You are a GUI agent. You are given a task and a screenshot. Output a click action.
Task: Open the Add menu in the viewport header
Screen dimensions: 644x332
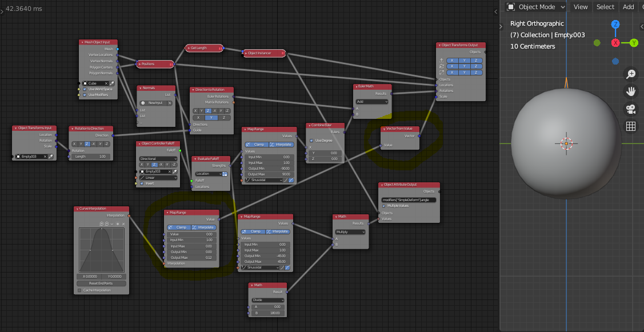tap(628, 7)
